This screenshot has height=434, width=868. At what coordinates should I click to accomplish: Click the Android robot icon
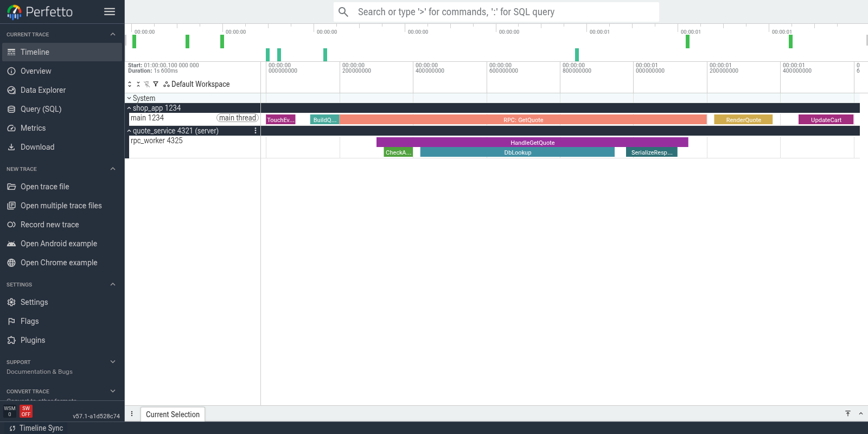click(x=11, y=244)
